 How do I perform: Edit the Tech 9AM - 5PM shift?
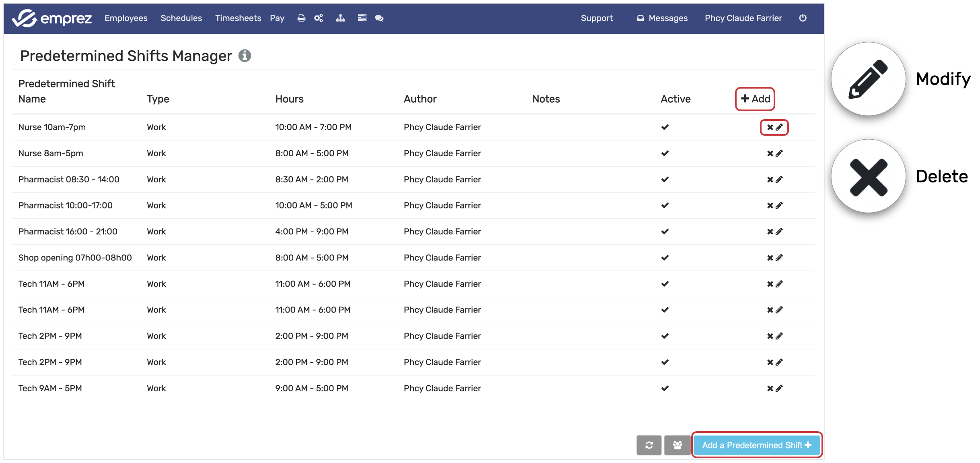click(x=779, y=389)
